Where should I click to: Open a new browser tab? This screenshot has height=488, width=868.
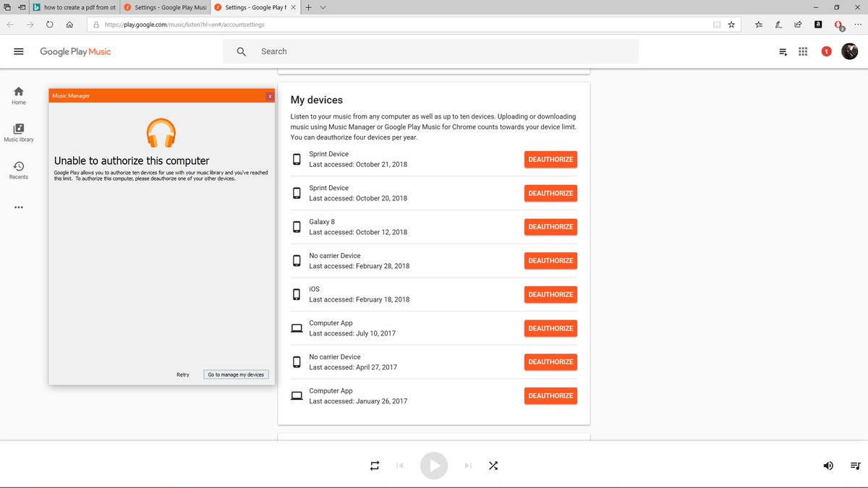(x=309, y=7)
